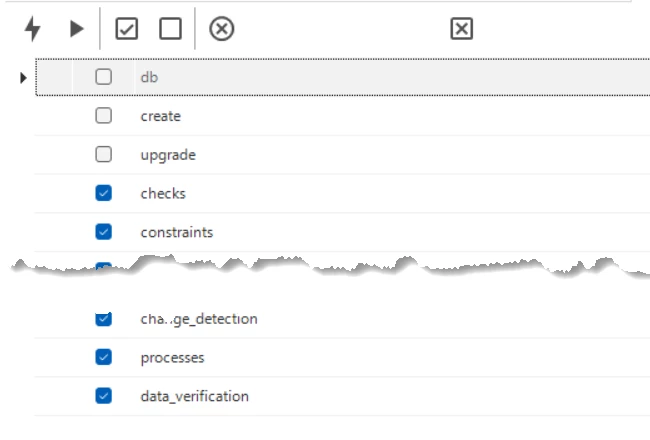Select the upgrade row label
The height and width of the screenshot is (440, 650).
(x=168, y=155)
